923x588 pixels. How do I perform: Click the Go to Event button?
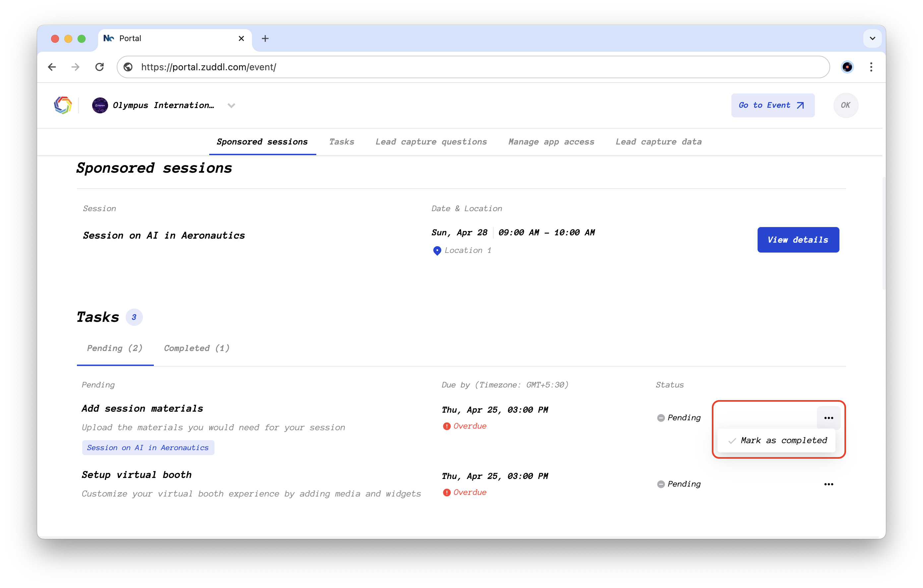[x=772, y=105]
